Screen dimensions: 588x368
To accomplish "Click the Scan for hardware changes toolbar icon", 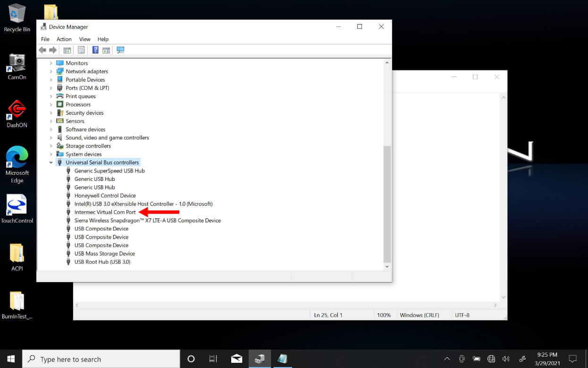I will coord(120,50).
